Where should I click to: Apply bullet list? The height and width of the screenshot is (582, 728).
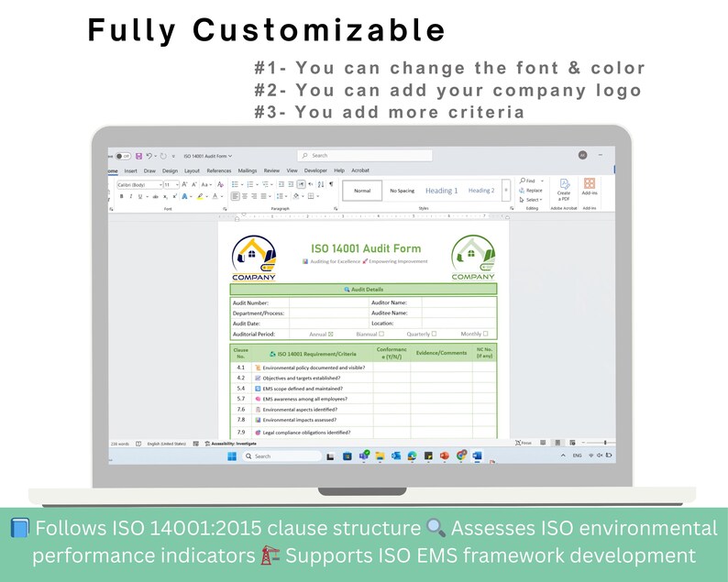coord(235,184)
